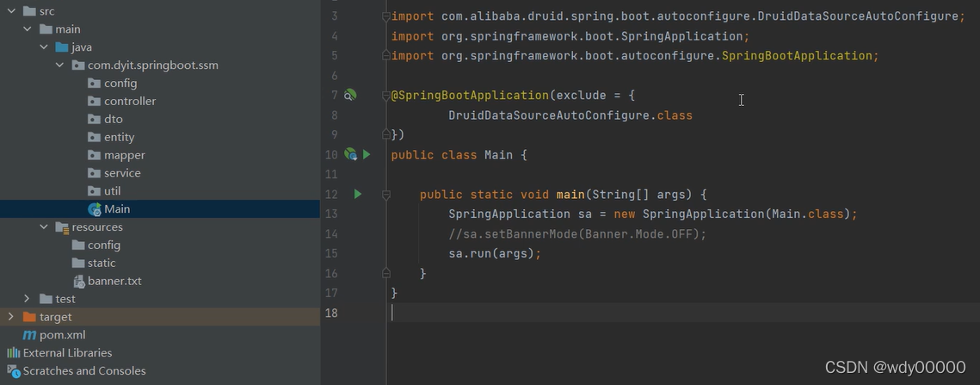
Task: Collapse the imports fold marker on line 3
Action: coord(386,16)
